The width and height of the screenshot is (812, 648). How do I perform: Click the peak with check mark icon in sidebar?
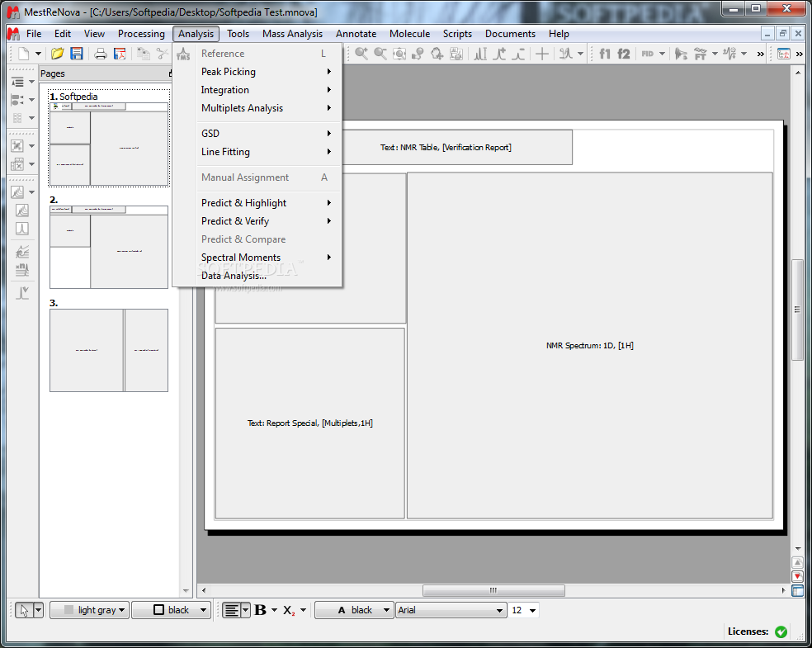point(21,293)
